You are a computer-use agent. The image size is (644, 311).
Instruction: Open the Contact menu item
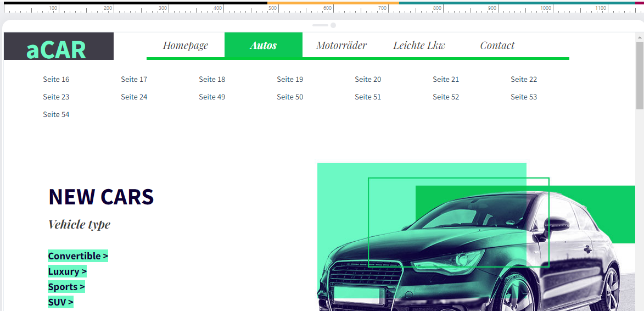point(497,46)
